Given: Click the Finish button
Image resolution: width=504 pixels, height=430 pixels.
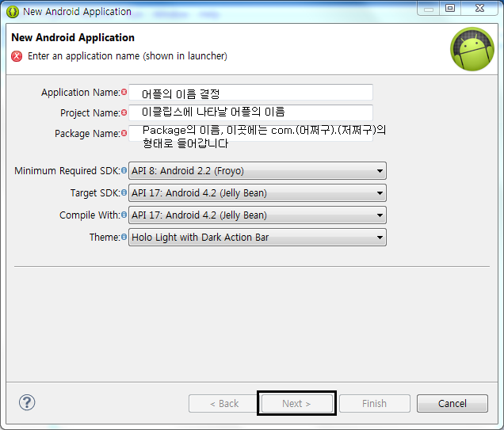Looking at the screenshot, I should (375, 403).
